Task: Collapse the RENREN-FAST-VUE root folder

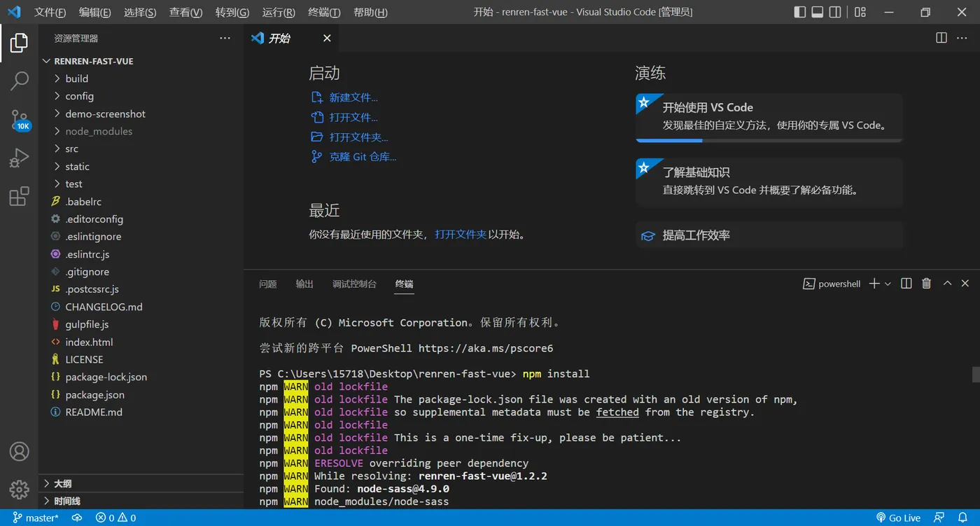Action: click(141, 61)
